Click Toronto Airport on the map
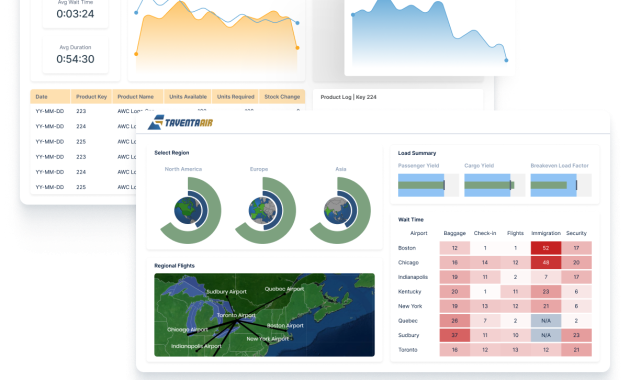Screen dimensions: 630x380 pyautogui.click(x=236, y=315)
